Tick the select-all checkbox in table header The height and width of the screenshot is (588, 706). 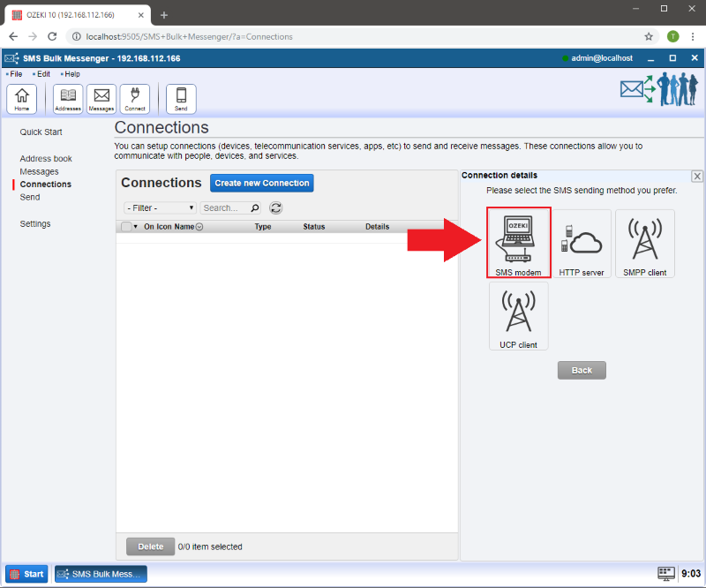[x=126, y=227]
